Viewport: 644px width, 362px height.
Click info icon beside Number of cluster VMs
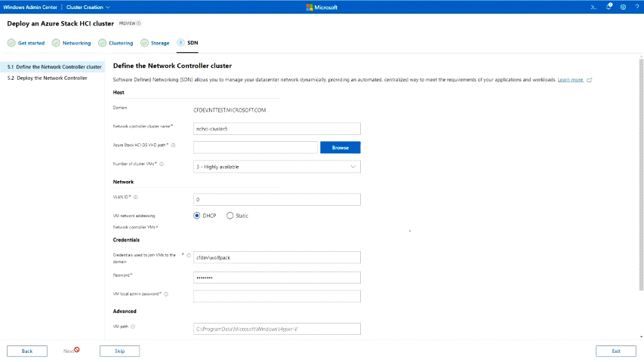pos(162,164)
